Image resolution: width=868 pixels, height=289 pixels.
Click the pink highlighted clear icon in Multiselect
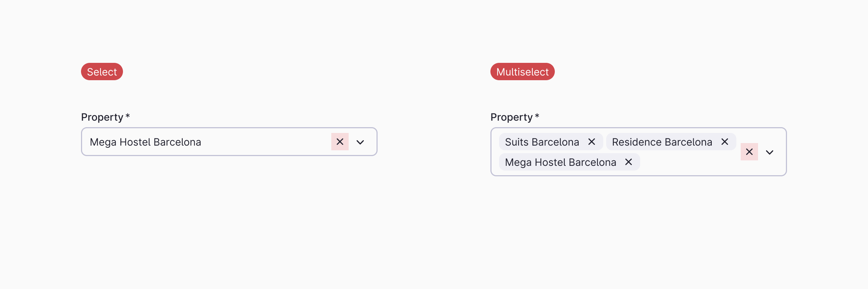click(749, 152)
